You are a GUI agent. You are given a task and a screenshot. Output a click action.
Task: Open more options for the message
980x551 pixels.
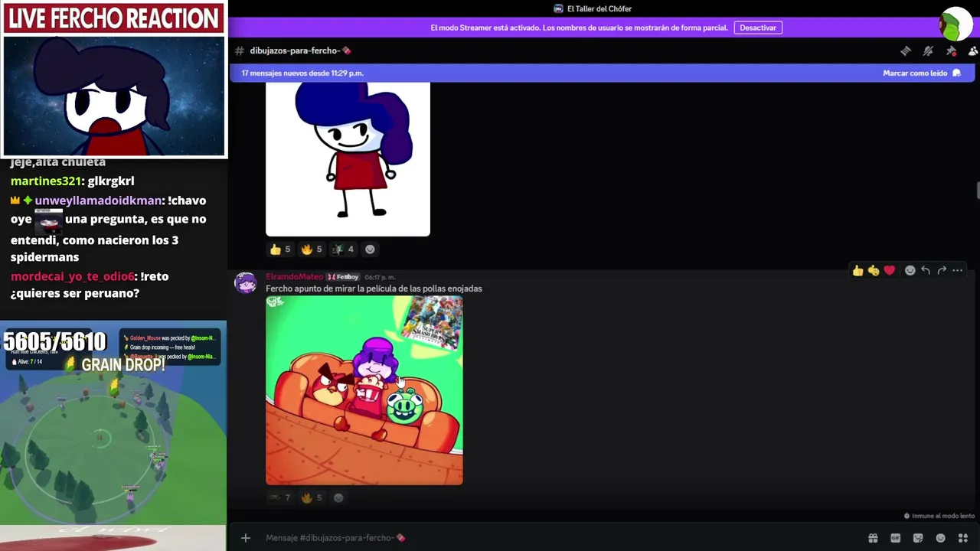point(957,270)
